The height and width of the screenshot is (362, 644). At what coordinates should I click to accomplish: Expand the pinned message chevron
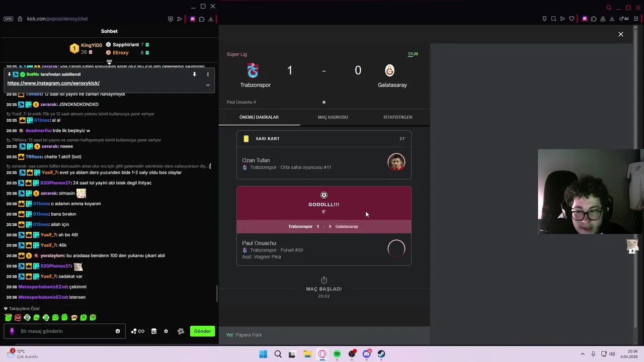(208, 85)
